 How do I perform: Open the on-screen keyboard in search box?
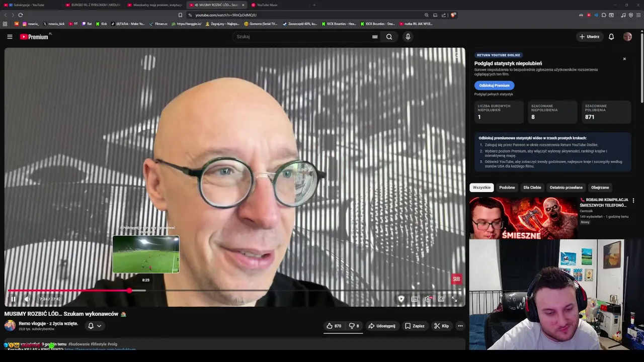point(375,37)
